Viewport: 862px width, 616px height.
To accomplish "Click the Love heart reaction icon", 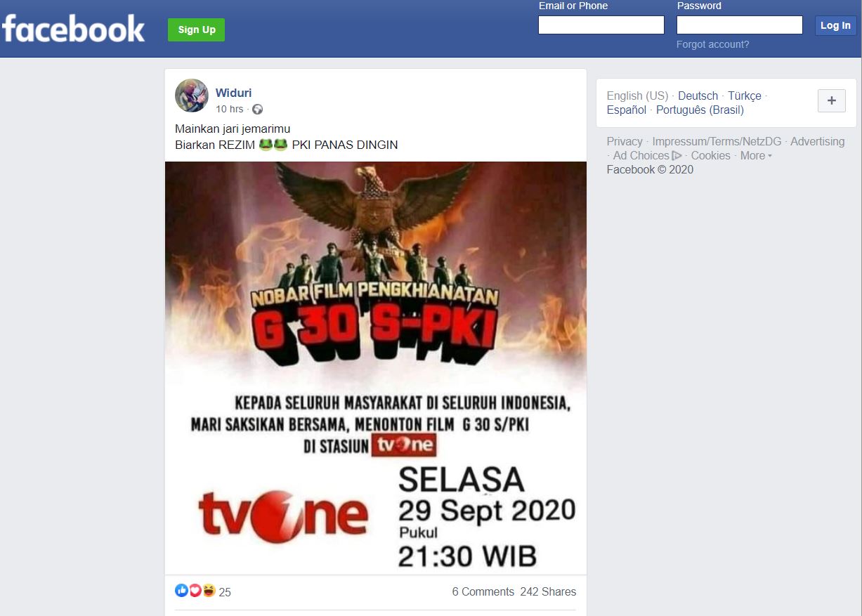I will coord(195,591).
